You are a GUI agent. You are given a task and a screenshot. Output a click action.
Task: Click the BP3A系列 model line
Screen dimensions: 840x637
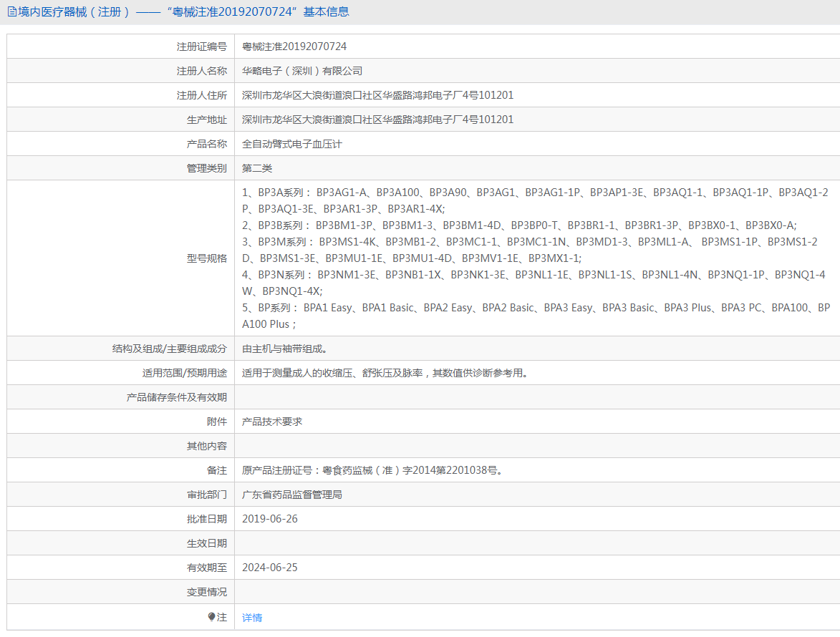point(535,200)
